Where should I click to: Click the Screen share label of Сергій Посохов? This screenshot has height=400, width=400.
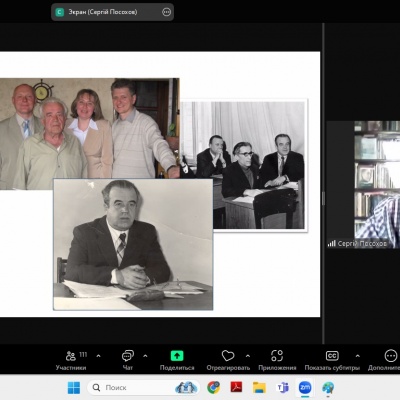tap(103, 12)
